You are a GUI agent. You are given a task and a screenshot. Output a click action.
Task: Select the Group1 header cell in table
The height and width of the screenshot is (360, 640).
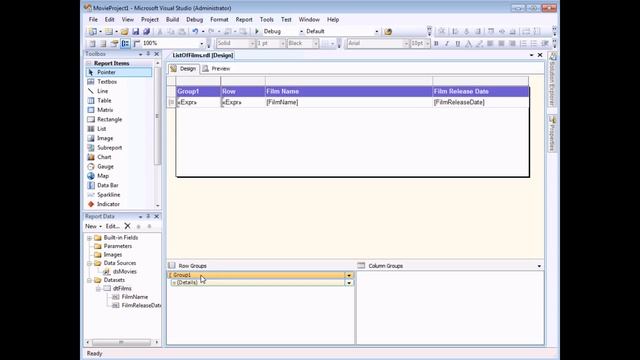click(x=198, y=91)
